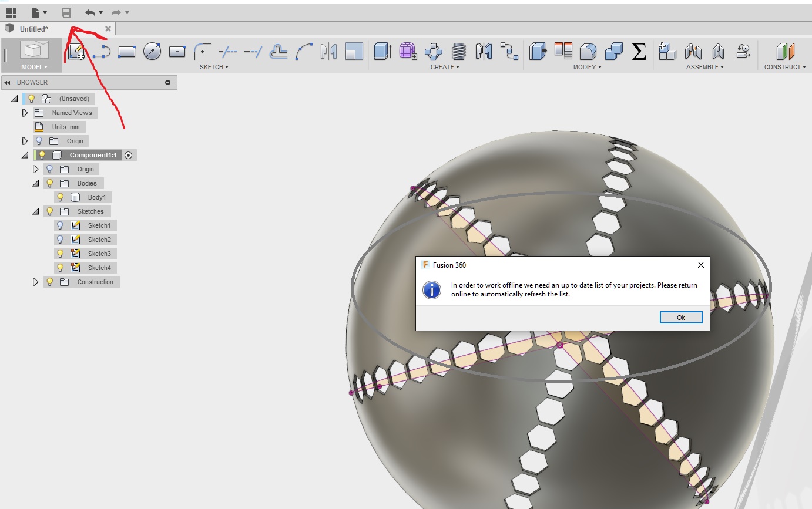Collapse the Sketches folder
This screenshot has width=812, height=509.
point(35,211)
